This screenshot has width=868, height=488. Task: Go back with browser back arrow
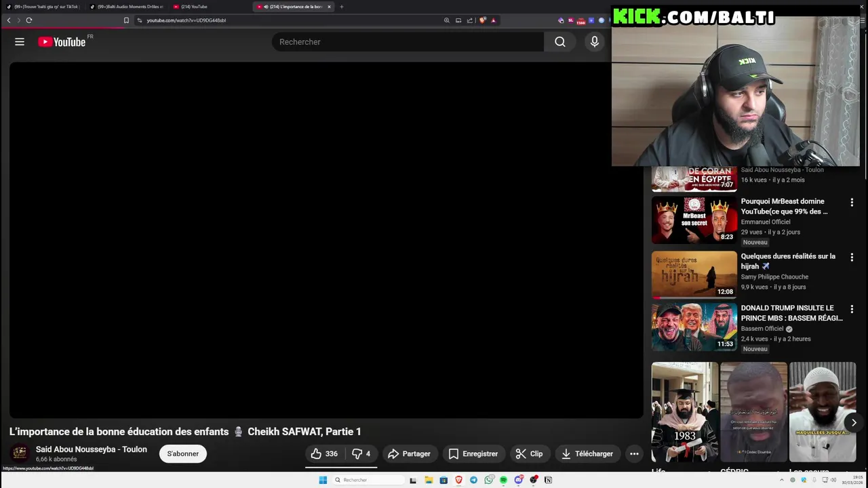[x=9, y=20]
